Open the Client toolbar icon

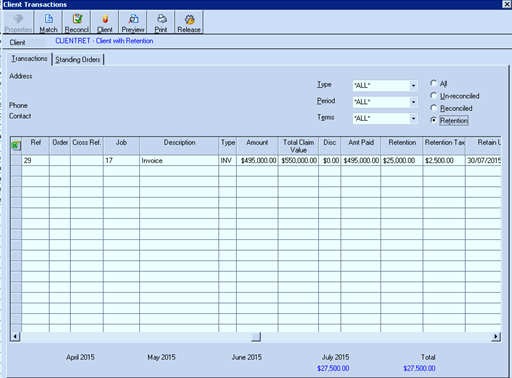tap(105, 23)
